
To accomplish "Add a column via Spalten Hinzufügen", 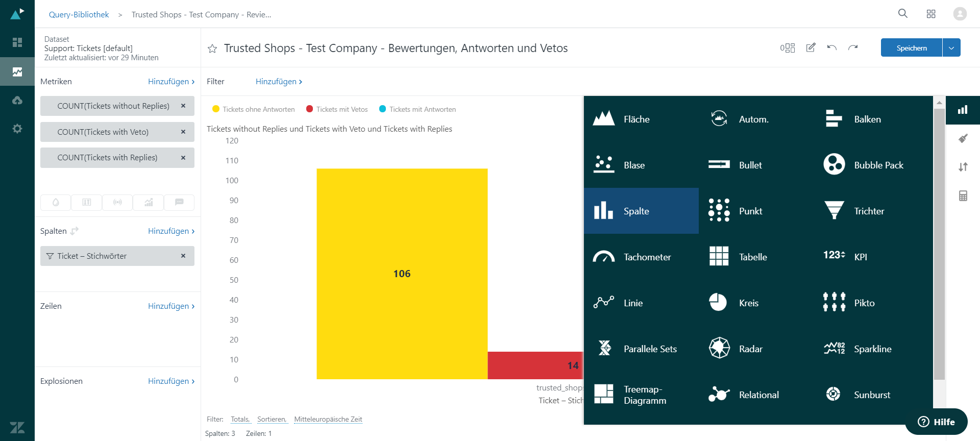I will 171,231.
